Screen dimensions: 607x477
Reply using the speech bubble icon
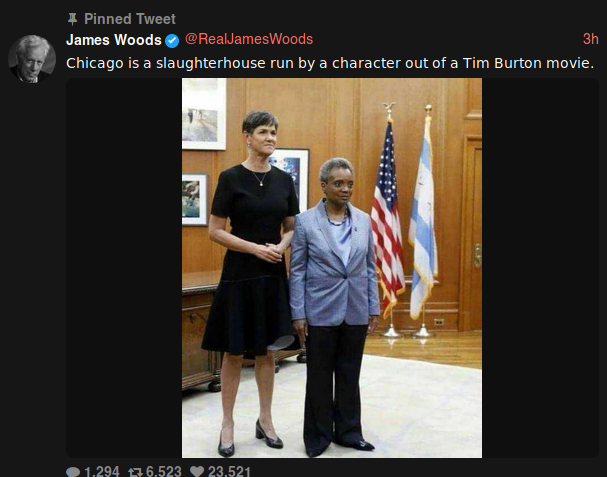pyautogui.click(x=73, y=471)
